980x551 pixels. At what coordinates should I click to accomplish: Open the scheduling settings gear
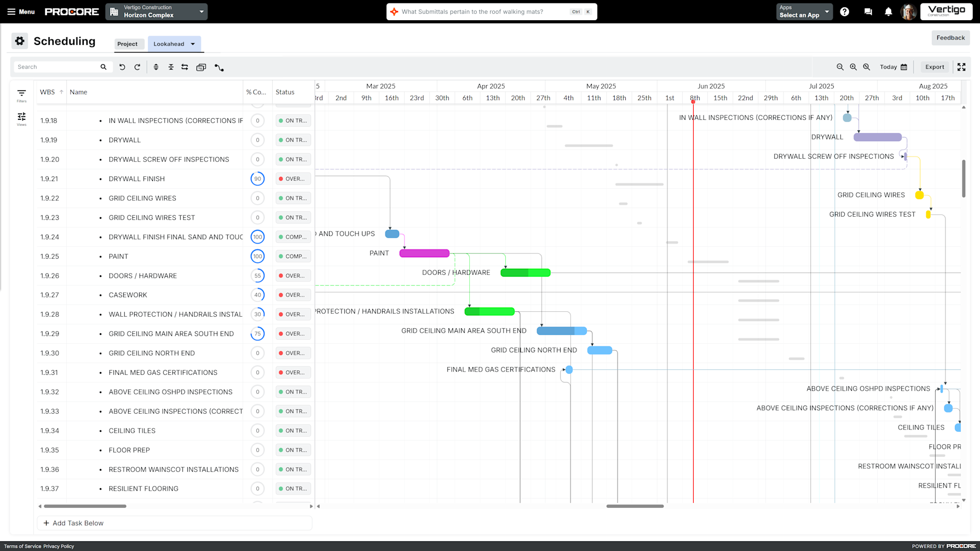20,40
